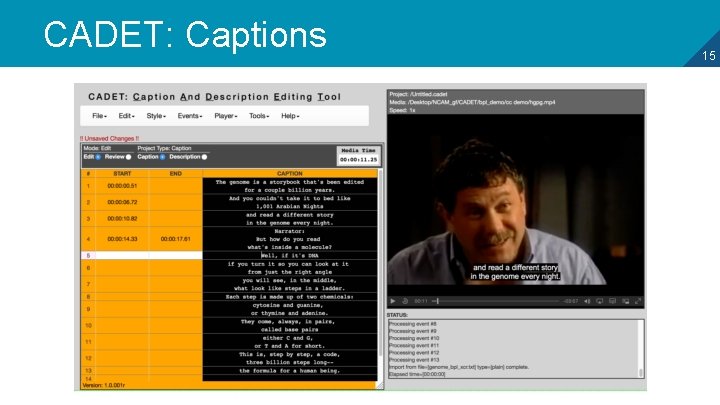Click caption 'if you turn it so you can look at it'
This screenshot has width=720, height=405.
click(288, 264)
